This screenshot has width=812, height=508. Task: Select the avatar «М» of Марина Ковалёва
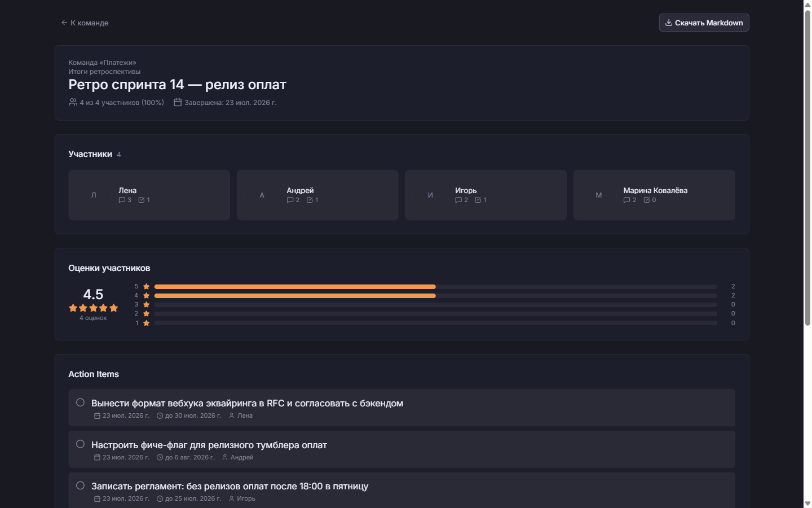pos(599,195)
